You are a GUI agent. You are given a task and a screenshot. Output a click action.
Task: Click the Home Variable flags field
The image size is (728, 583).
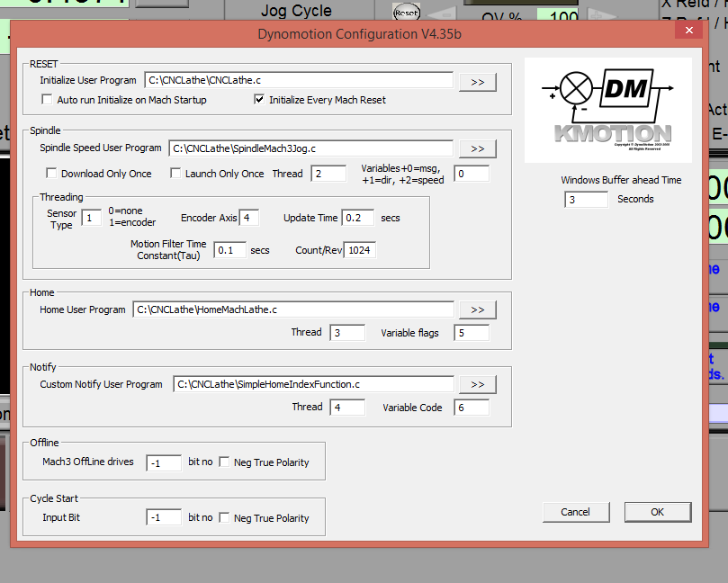[471, 333]
